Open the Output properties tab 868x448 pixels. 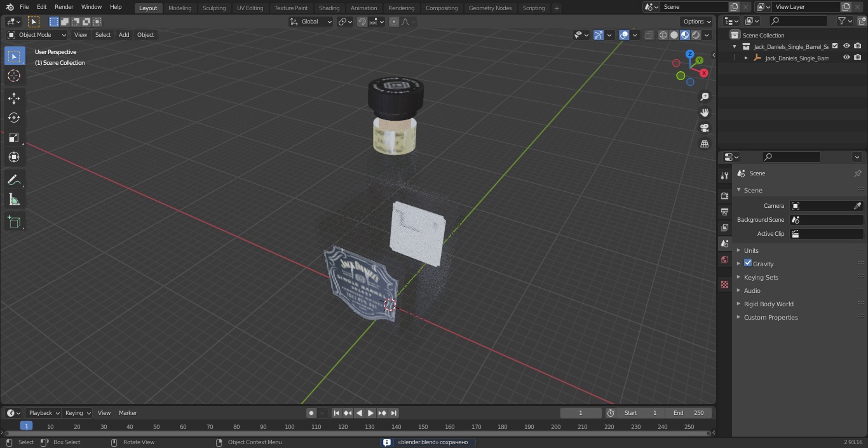coord(725,212)
